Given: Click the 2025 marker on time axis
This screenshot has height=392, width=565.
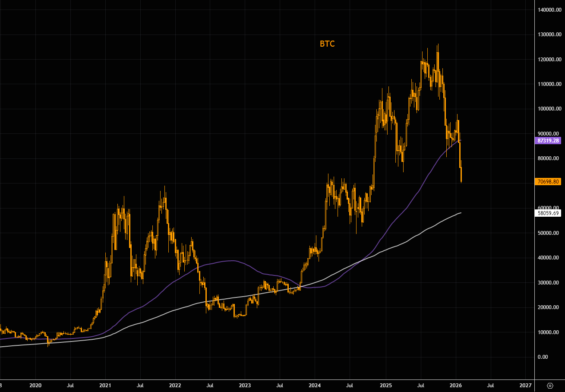Looking at the screenshot, I should coord(385,385).
